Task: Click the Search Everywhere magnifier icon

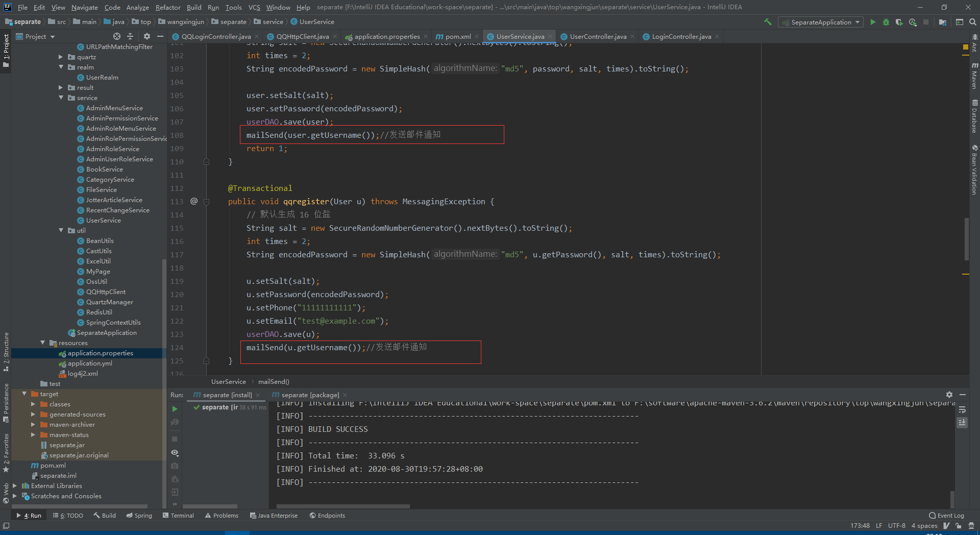Action: click(973, 22)
